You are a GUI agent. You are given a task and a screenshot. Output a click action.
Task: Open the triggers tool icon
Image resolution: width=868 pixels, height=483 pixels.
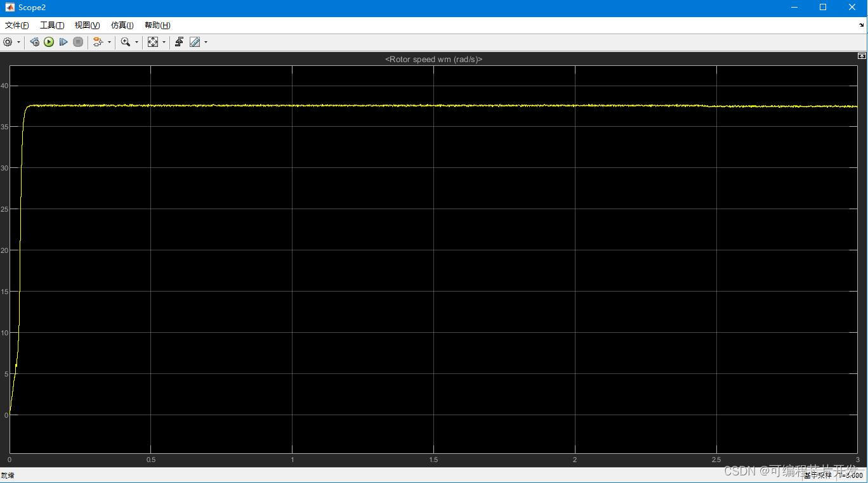pyautogui.click(x=179, y=42)
